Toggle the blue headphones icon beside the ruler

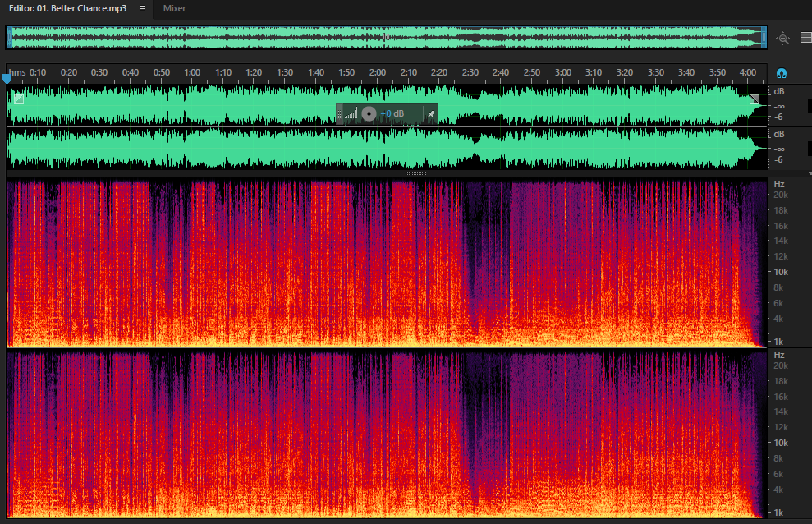click(x=782, y=73)
